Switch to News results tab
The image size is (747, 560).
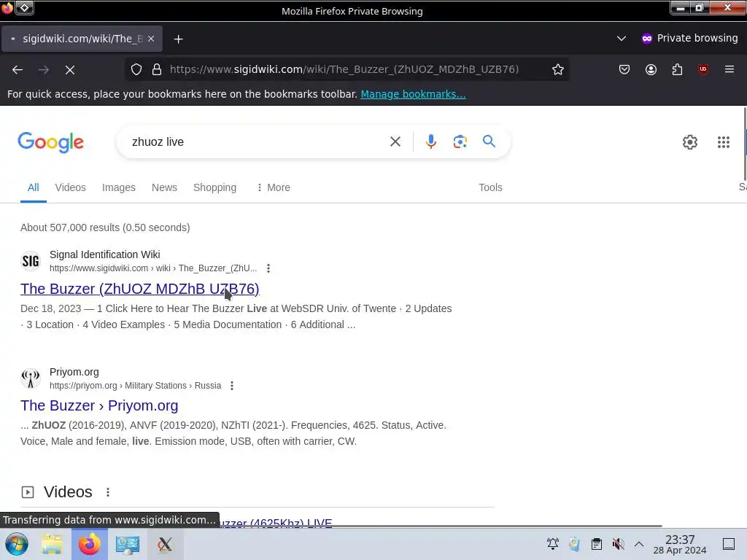click(164, 187)
